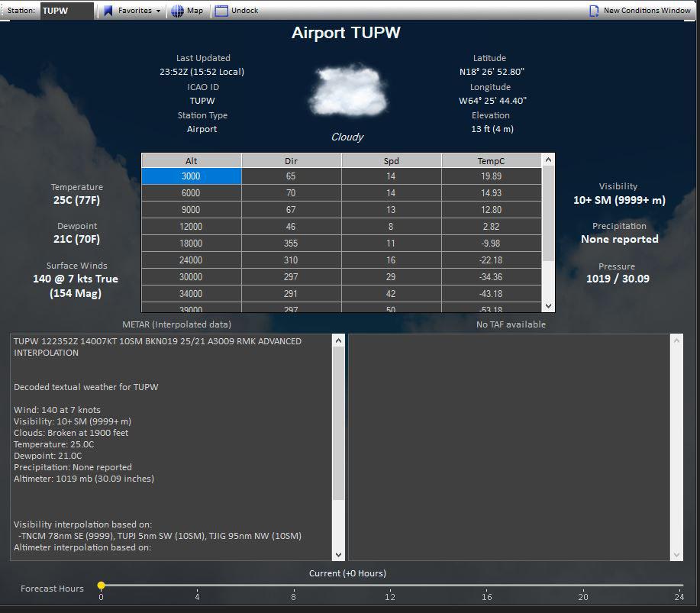Click temperature value 19.89

491,176
